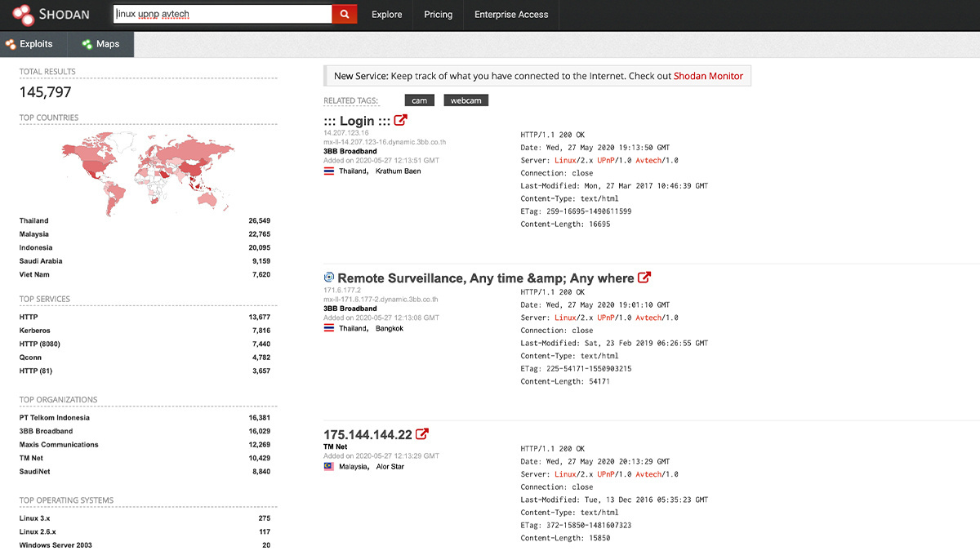
Task: Click ETag 259-16695-1490611599 line
Action: click(x=576, y=211)
